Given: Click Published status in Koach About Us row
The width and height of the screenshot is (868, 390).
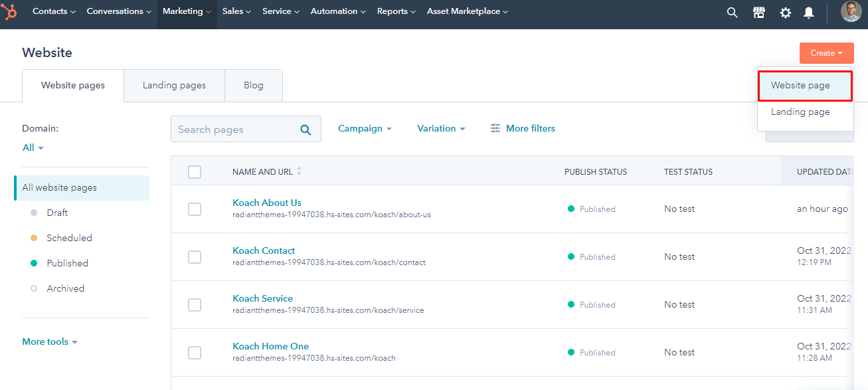Looking at the screenshot, I should pos(591,209).
